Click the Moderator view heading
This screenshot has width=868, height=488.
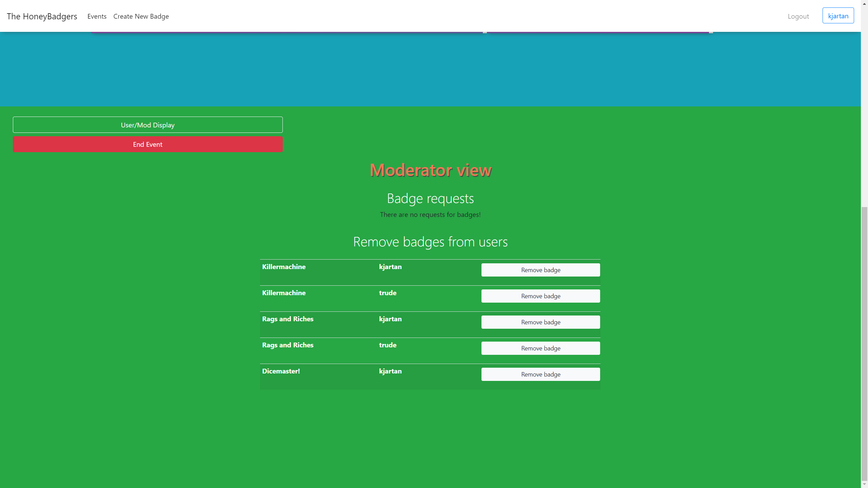pos(430,170)
